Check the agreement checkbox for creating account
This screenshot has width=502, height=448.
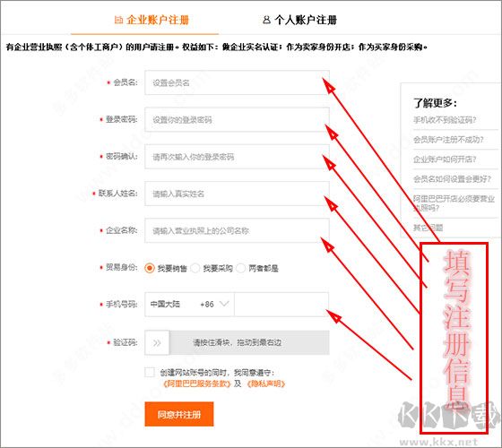[x=150, y=373]
